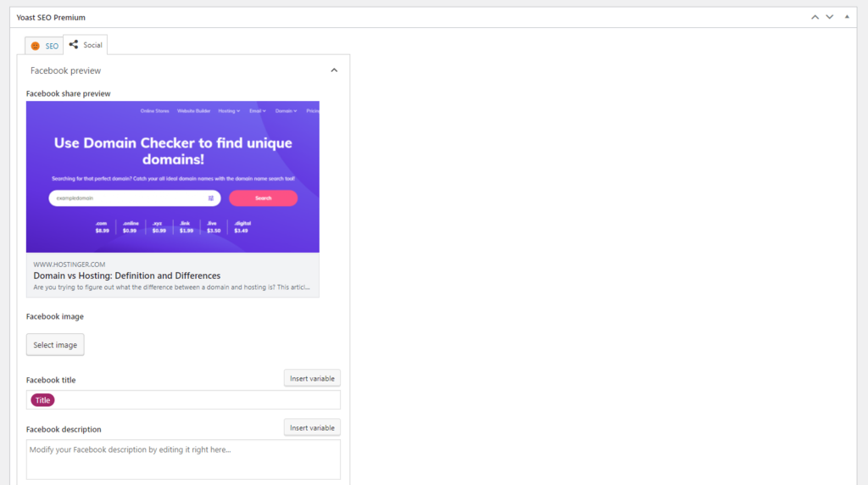Click the Select image button
The height and width of the screenshot is (485, 868).
click(x=55, y=344)
